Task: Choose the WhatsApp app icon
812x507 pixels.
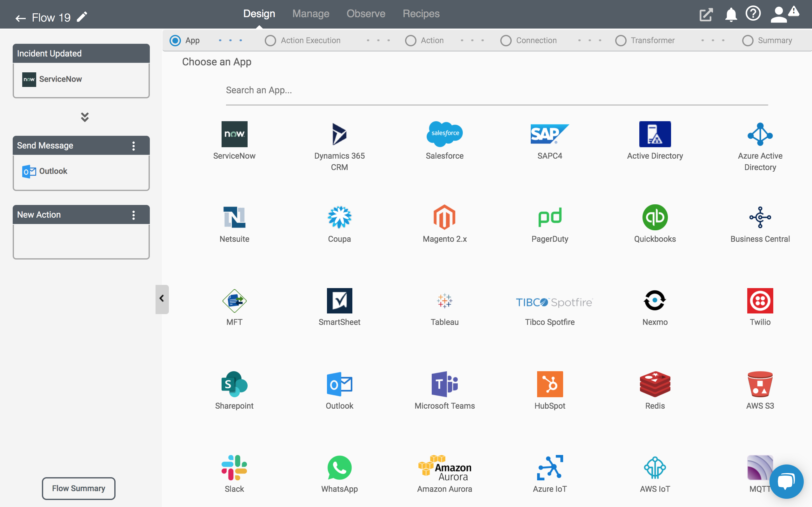Action: 339,467
